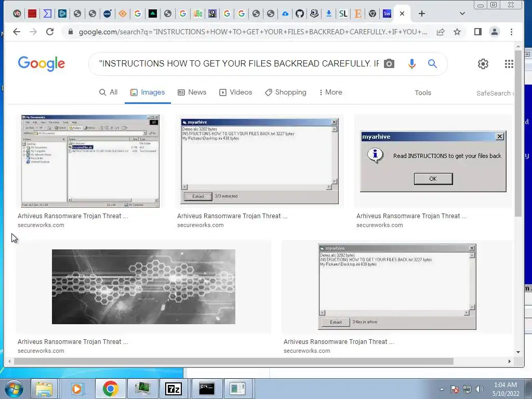Viewport: 532px width, 399px height.
Task: Go back to the previous page
Action: click(17, 32)
